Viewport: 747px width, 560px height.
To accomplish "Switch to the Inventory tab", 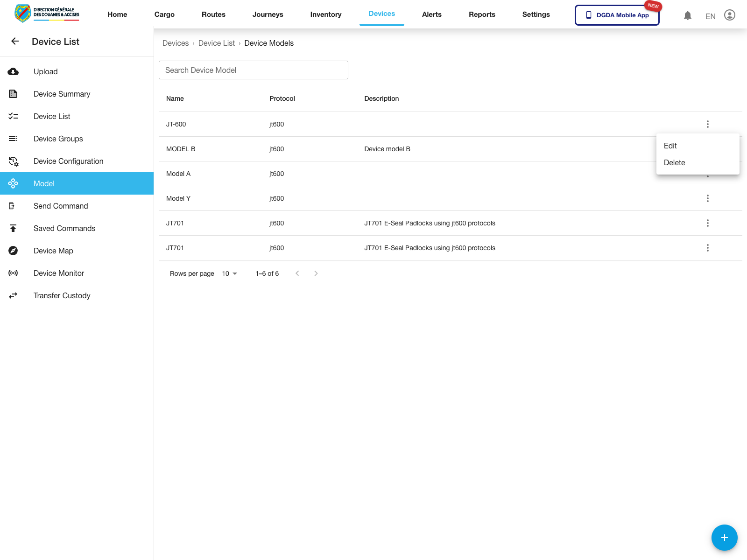I will click(x=325, y=14).
